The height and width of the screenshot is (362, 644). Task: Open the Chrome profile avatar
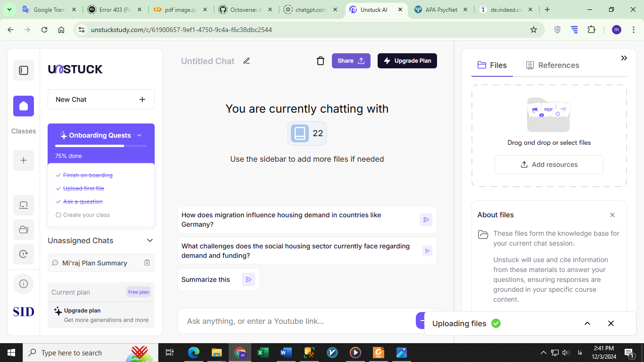tap(617, 30)
